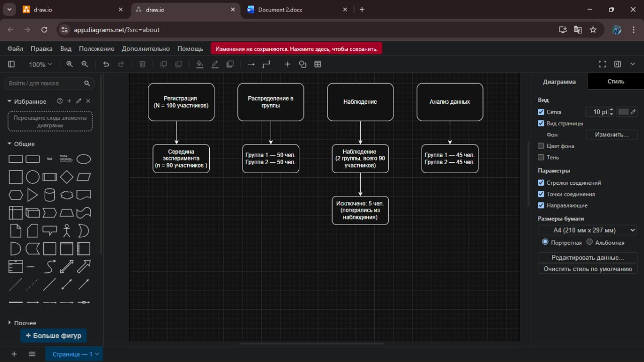This screenshot has height=362, width=644.
Task: Open the Положение menu
Action: pyautogui.click(x=97, y=49)
